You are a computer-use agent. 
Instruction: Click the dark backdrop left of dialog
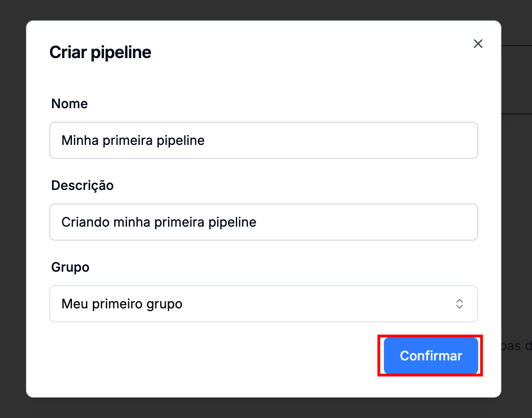click(x=13, y=209)
